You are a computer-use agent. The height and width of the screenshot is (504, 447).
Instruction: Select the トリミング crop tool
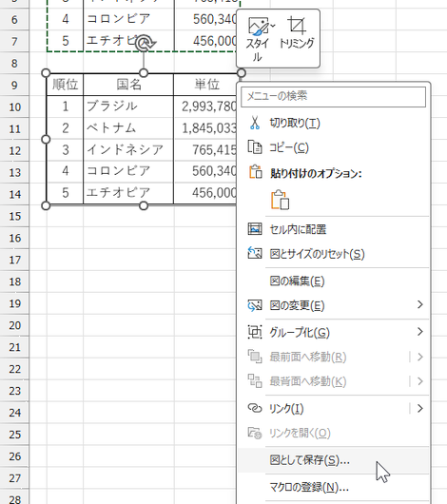(x=297, y=32)
